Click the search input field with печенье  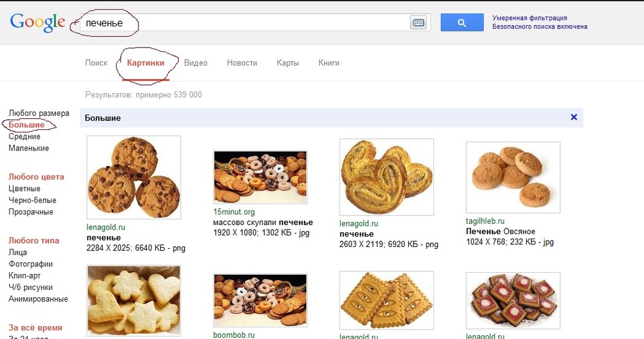(x=258, y=23)
